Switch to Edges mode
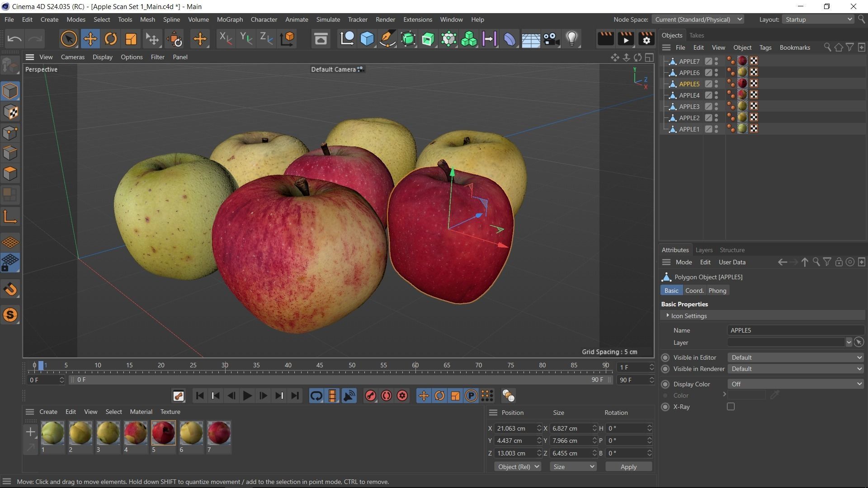Screen dimensions: 868x488 pos(10,153)
